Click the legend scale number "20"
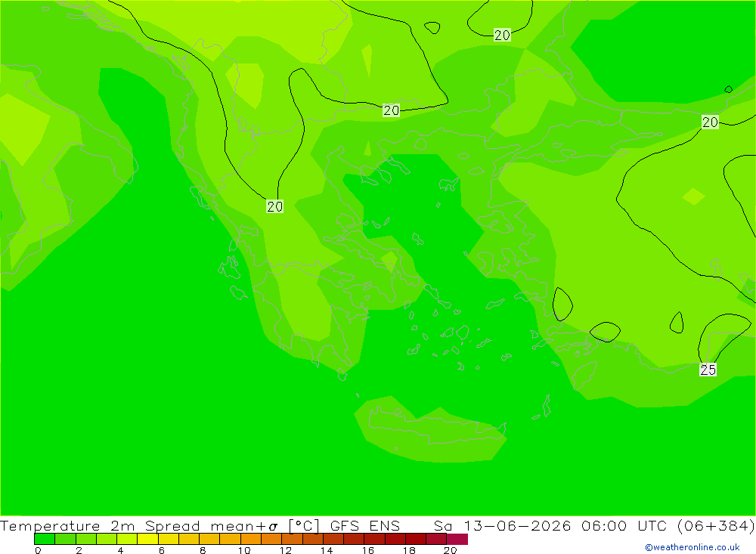 point(451,550)
